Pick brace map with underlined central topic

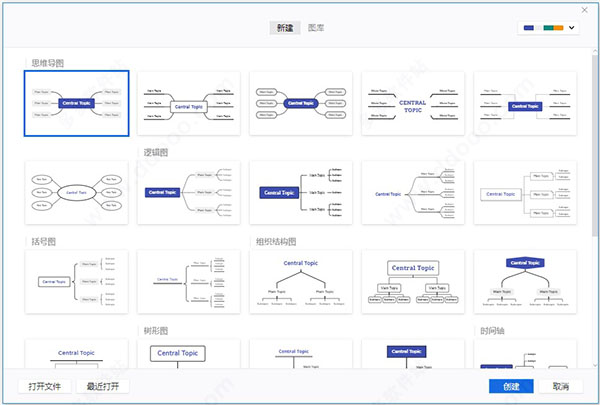pyautogui.click(x=189, y=282)
